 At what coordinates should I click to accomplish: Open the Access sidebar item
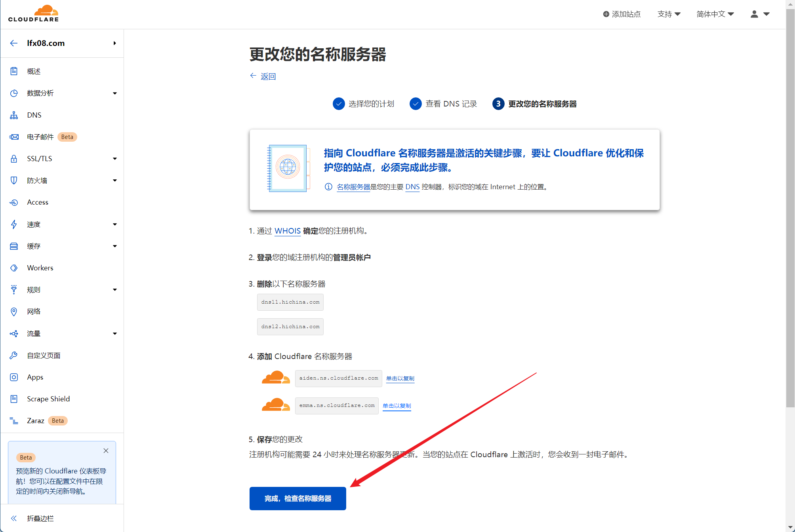62,202
